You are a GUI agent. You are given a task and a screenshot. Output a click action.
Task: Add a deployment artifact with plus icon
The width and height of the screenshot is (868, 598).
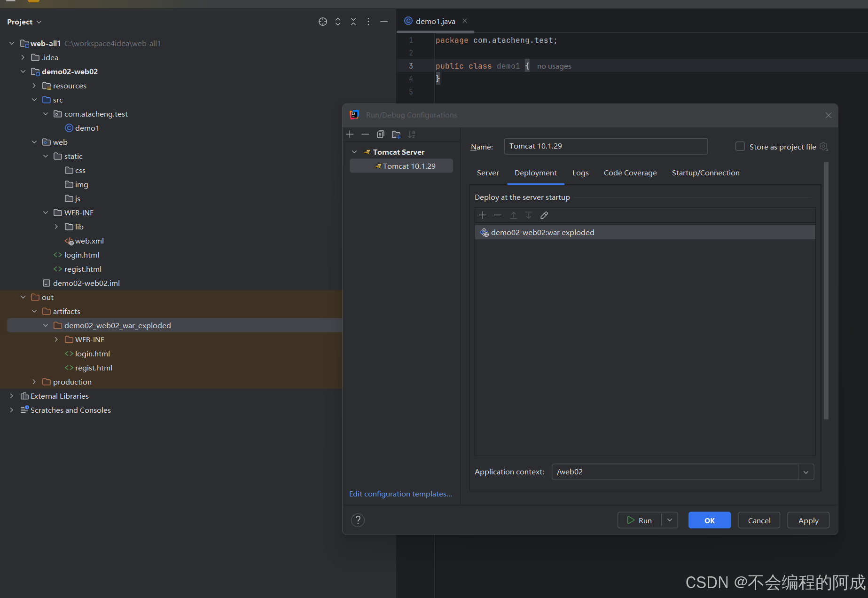483,215
